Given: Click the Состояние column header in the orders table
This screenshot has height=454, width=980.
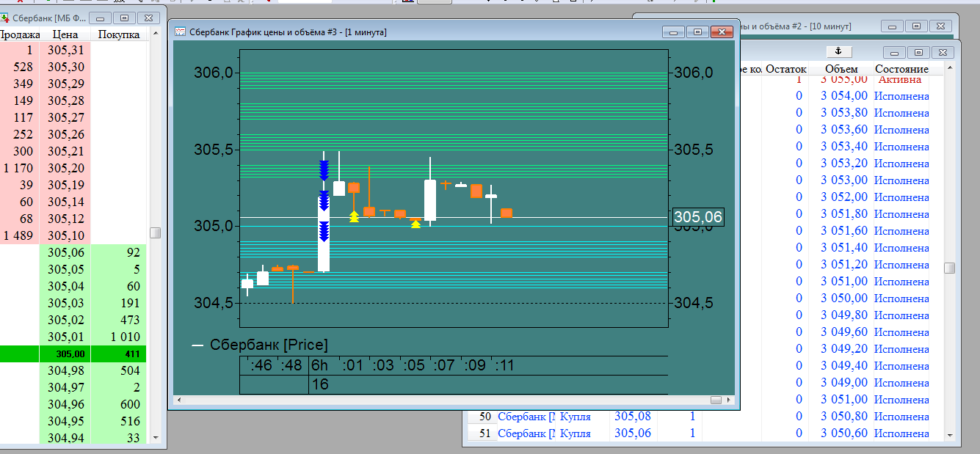Looking at the screenshot, I should [x=901, y=69].
